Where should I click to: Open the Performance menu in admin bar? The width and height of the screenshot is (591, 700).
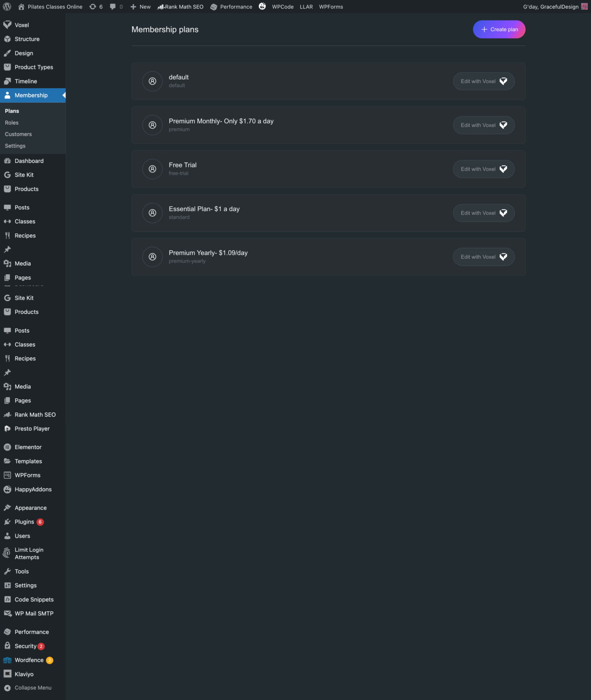click(x=231, y=7)
